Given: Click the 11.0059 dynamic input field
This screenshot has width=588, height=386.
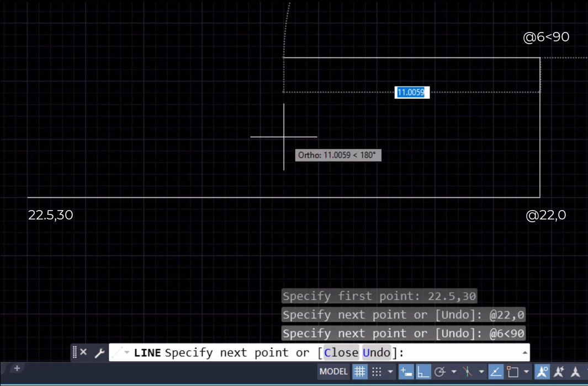Looking at the screenshot, I should [411, 92].
